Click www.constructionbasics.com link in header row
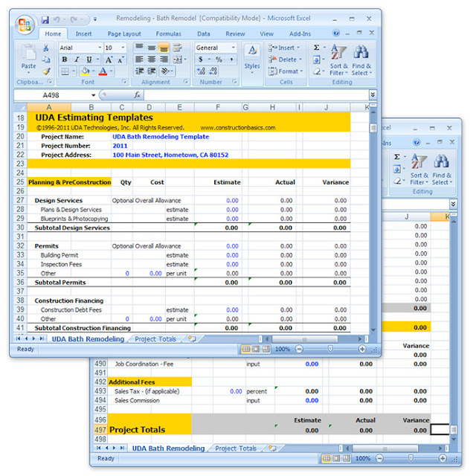Image resolution: width=476 pixels, height=476 pixels. (x=238, y=127)
